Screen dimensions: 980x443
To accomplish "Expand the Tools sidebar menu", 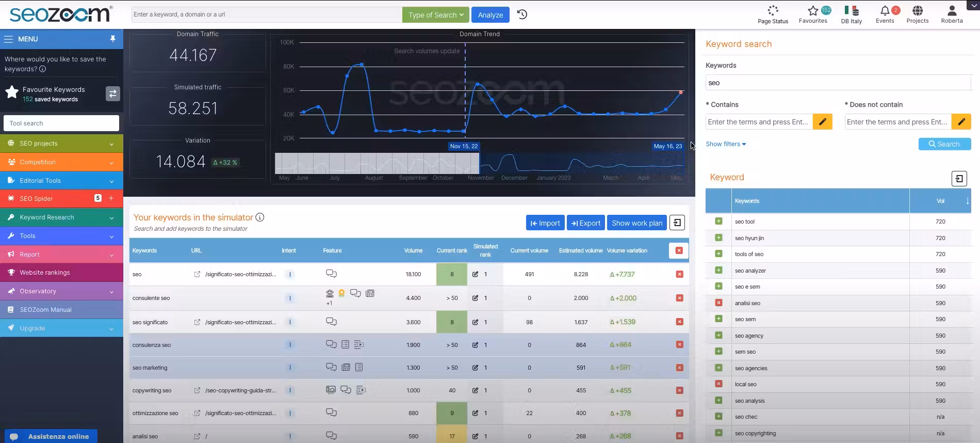I will pos(61,236).
